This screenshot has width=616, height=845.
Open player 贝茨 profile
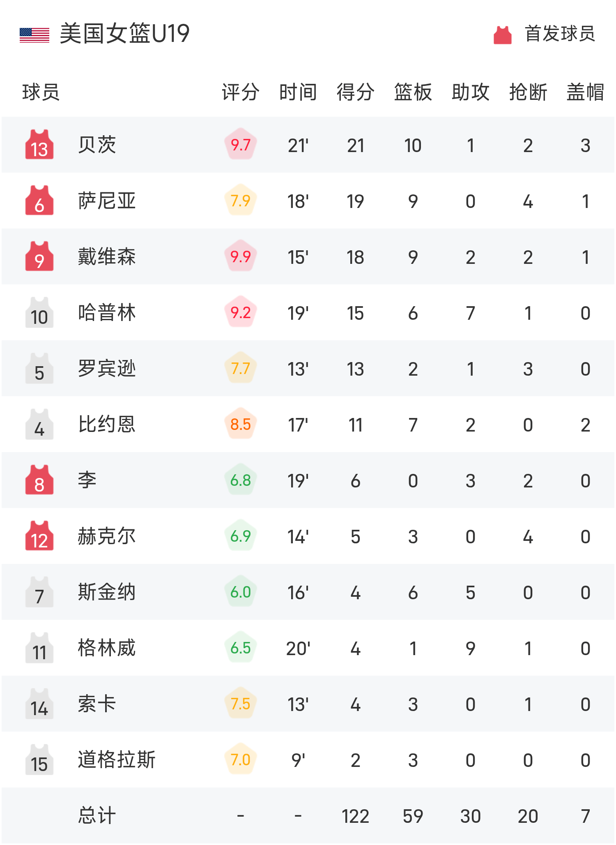pyautogui.click(x=97, y=145)
